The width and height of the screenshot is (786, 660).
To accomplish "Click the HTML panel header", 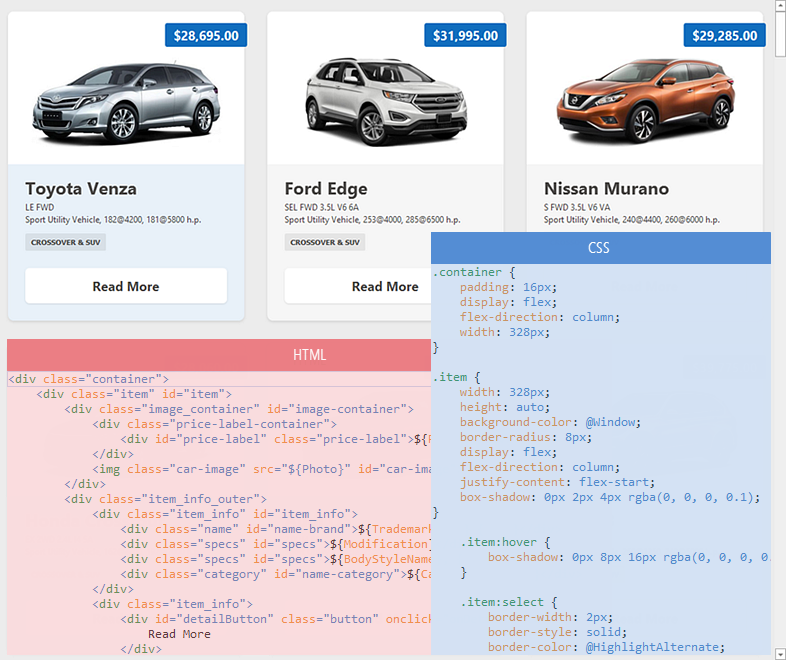I will coord(219,355).
